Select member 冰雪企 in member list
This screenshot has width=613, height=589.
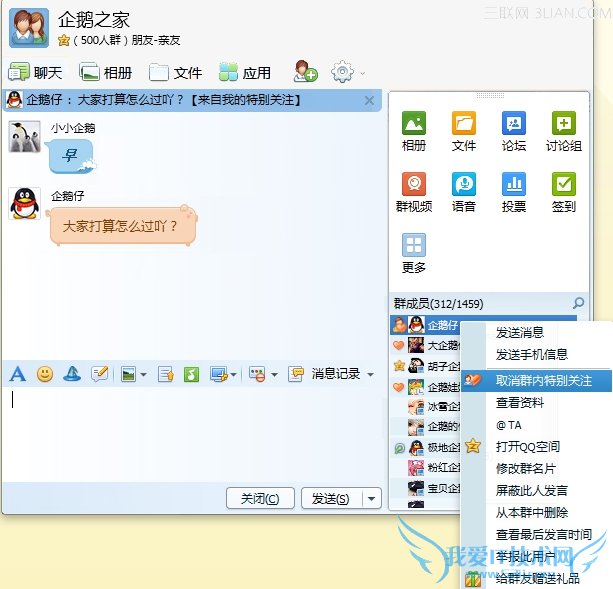pyautogui.click(x=426, y=406)
